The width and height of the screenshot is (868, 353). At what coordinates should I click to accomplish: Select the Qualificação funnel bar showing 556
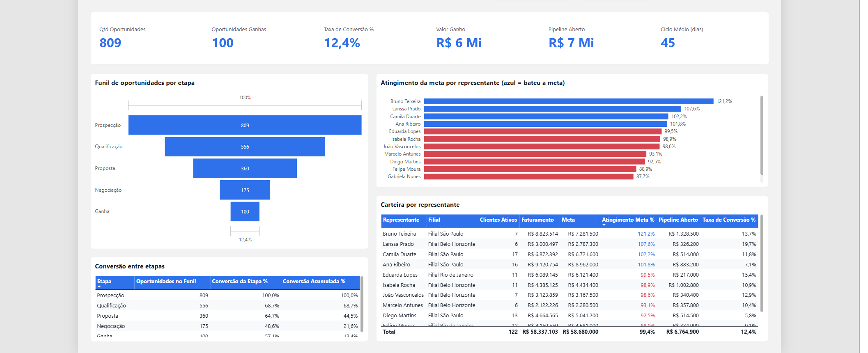245,147
